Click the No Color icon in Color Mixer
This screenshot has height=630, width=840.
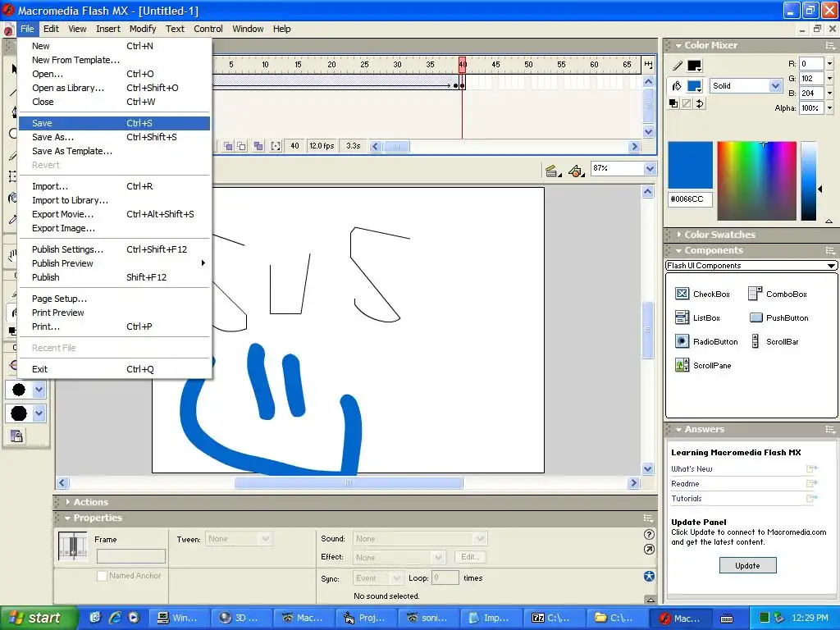coord(687,103)
